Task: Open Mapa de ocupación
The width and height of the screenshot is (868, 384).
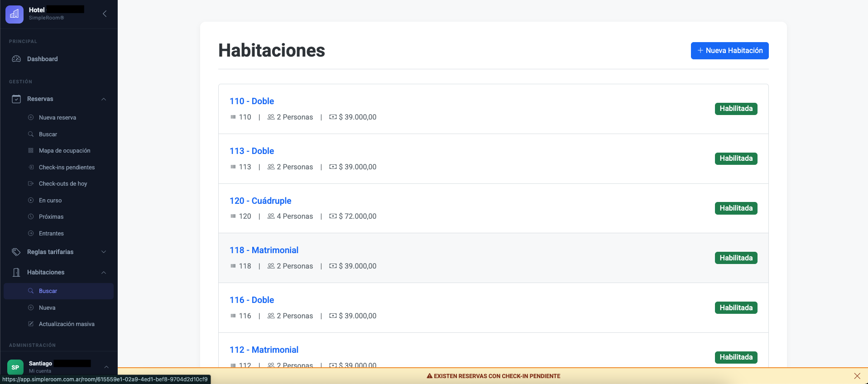Action: click(x=65, y=150)
